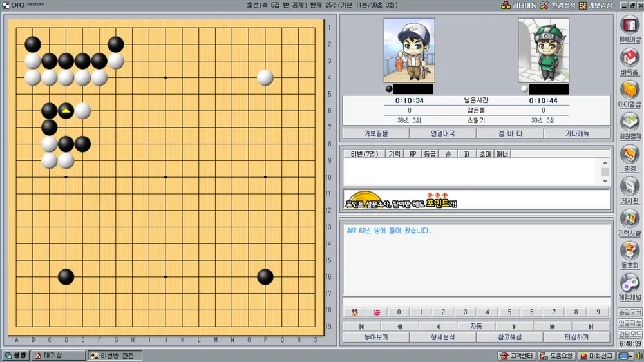Click the 형세분석 position analysis button
The width and height of the screenshot is (644, 362).
click(x=443, y=338)
